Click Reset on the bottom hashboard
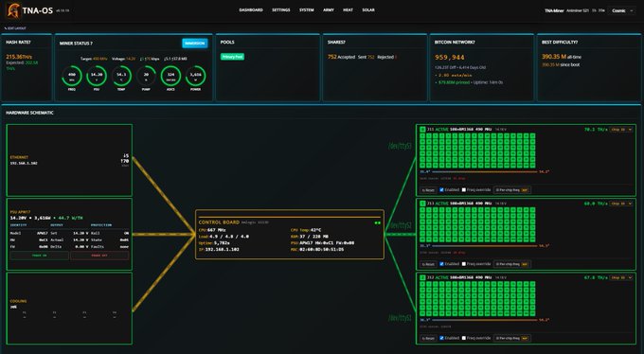This screenshot has height=354, width=644. click(x=428, y=338)
